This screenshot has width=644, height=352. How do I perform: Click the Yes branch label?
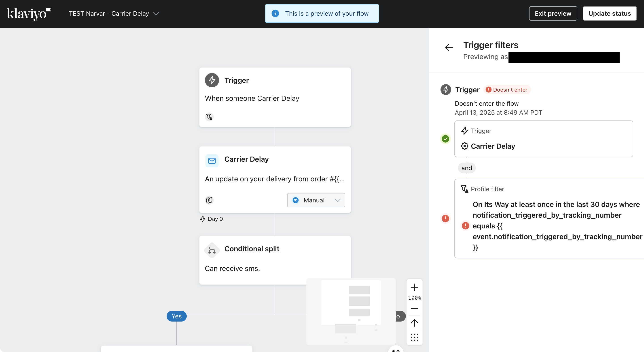177,316
